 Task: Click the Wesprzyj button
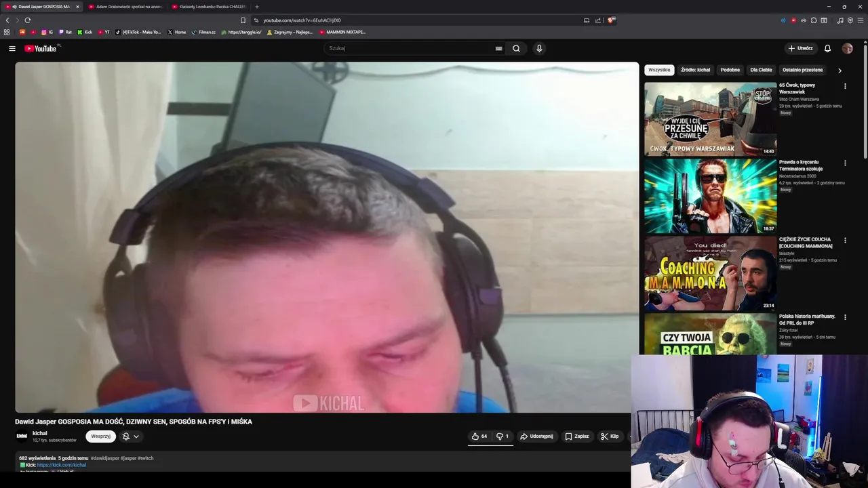coord(100,436)
